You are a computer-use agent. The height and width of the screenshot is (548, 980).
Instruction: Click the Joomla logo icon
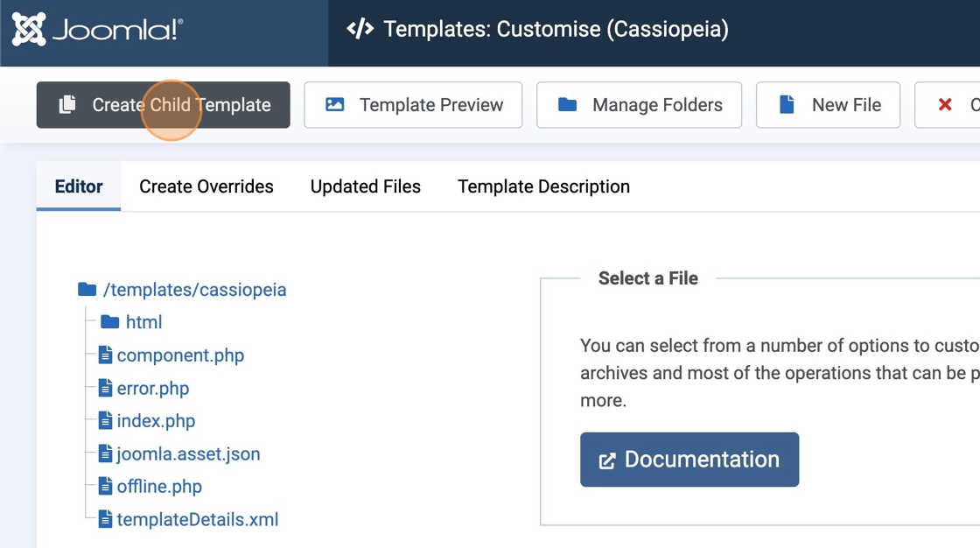coord(29,30)
